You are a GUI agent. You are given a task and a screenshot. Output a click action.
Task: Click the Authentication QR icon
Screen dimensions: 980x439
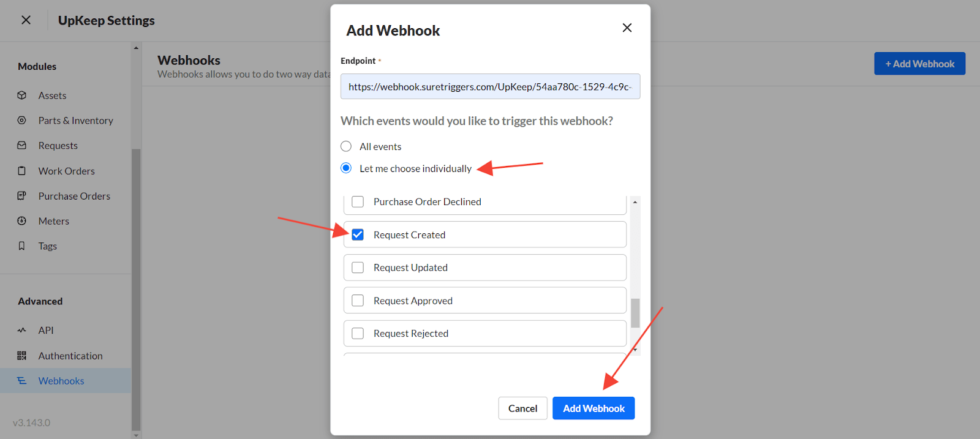[x=22, y=356]
